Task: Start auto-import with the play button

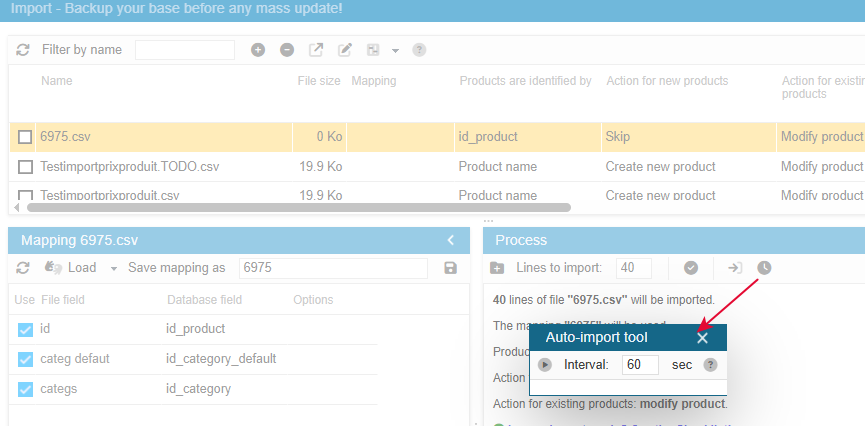Action: point(545,365)
